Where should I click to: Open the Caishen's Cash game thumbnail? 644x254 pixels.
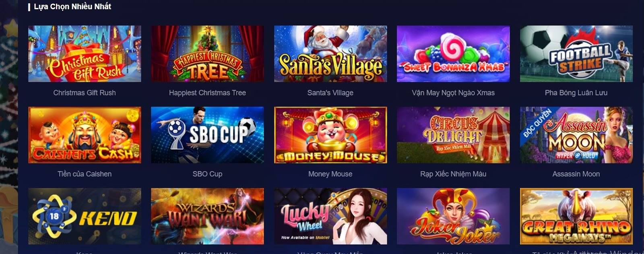click(85, 135)
